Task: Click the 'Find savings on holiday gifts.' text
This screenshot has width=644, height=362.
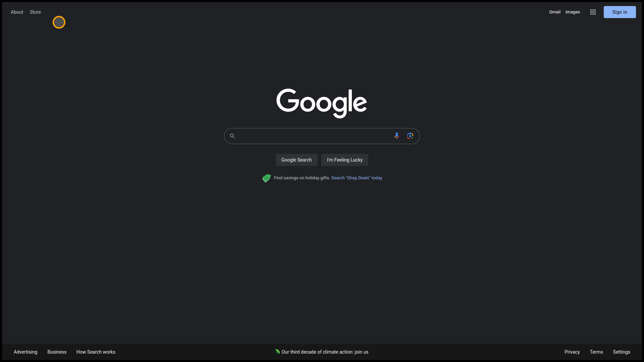Action: (302, 178)
